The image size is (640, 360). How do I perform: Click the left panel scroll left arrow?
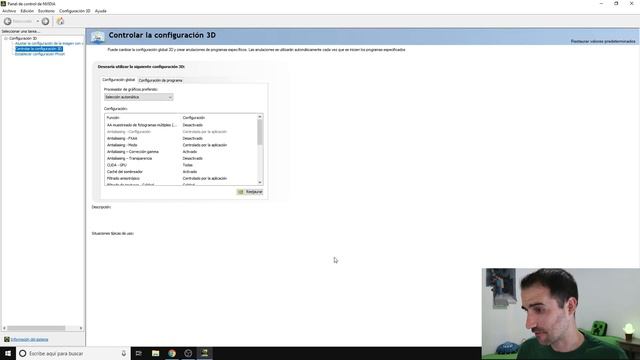pyautogui.click(x=4, y=328)
